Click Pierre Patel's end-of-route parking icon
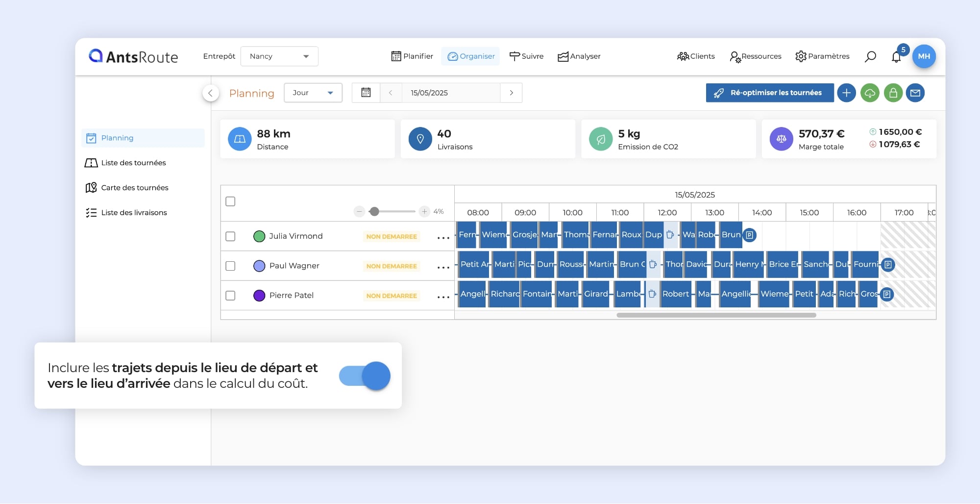The image size is (980, 504). point(887,294)
